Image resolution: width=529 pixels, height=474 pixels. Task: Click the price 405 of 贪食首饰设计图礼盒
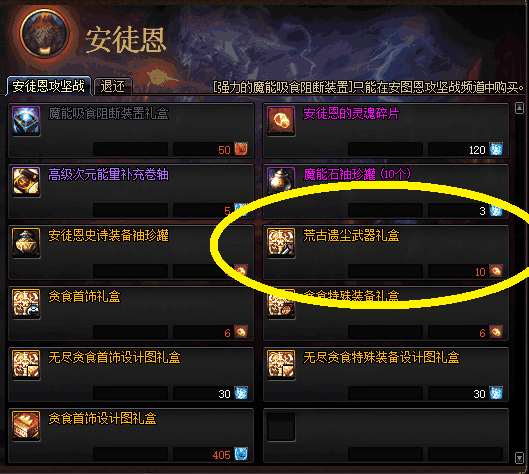pyautogui.click(x=221, y=455)
